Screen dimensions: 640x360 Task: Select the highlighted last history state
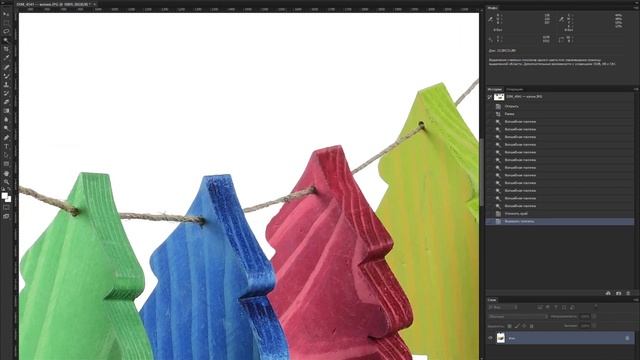[x=560, y=221]
